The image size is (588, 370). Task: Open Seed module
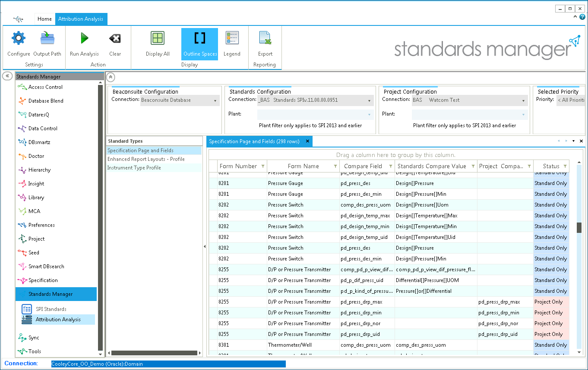[34, 253]
